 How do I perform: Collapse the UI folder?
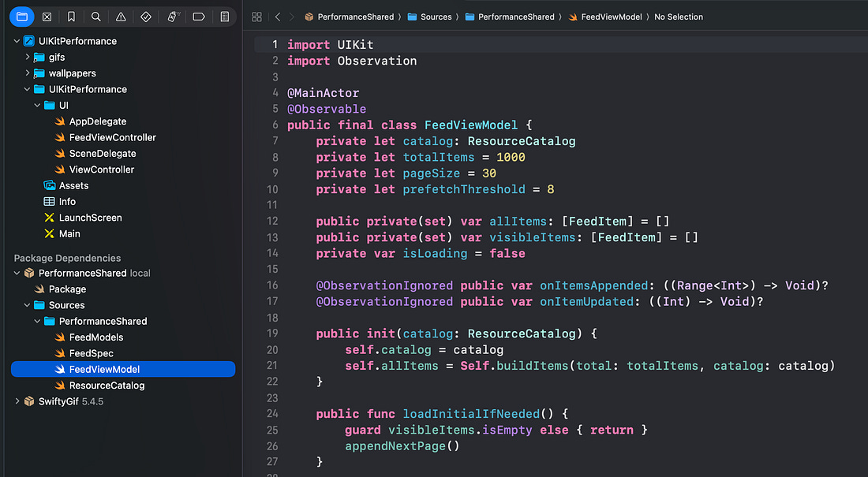37,105
